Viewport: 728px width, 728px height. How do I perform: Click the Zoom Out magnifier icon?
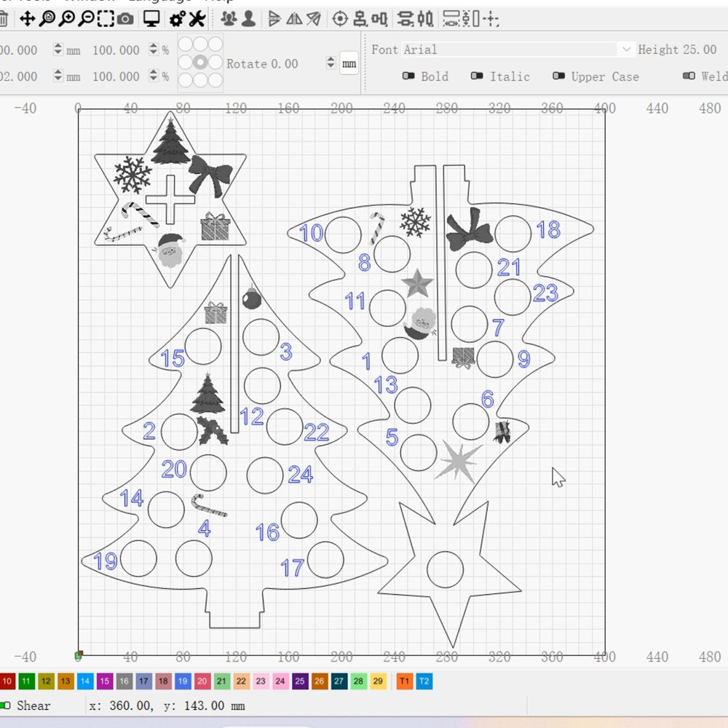point(86,19)
